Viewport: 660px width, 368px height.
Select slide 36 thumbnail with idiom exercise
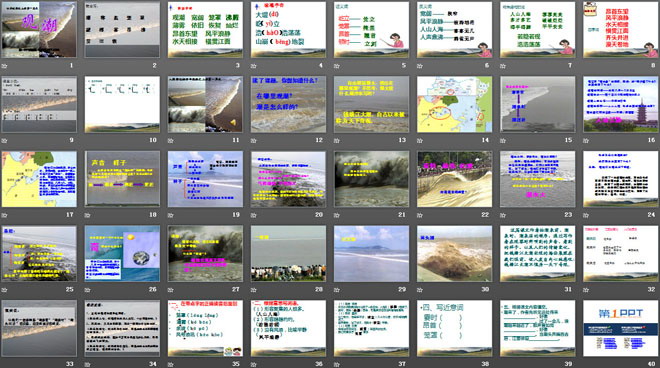(288, 328)
